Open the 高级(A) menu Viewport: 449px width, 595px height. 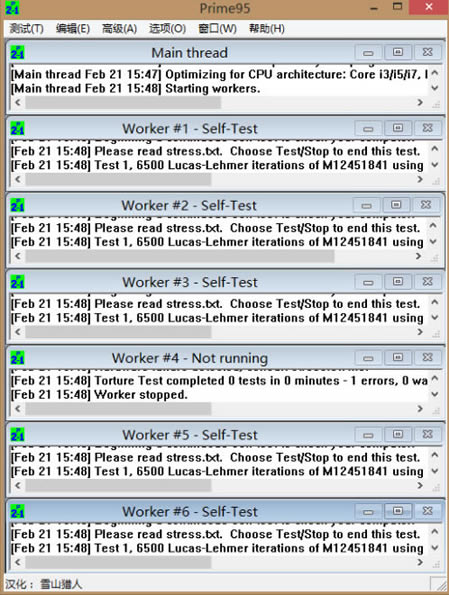[x=119, y=28]
